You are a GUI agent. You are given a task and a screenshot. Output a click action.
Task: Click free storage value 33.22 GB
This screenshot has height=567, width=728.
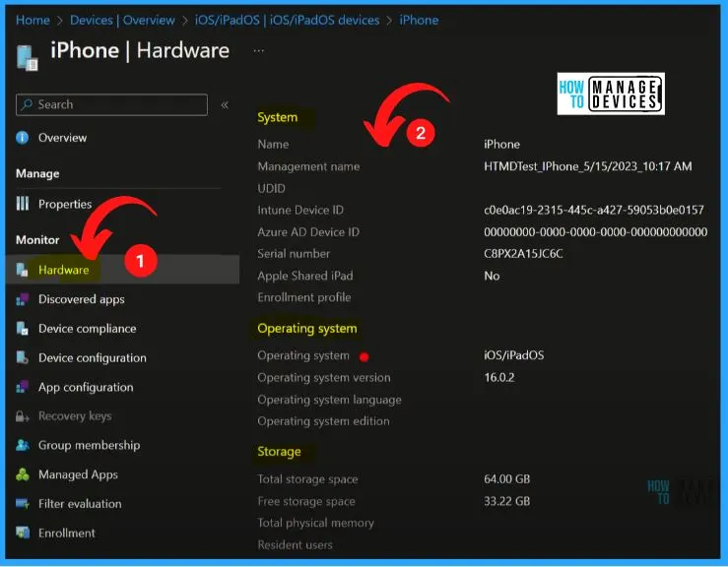(x=507, y=501)
